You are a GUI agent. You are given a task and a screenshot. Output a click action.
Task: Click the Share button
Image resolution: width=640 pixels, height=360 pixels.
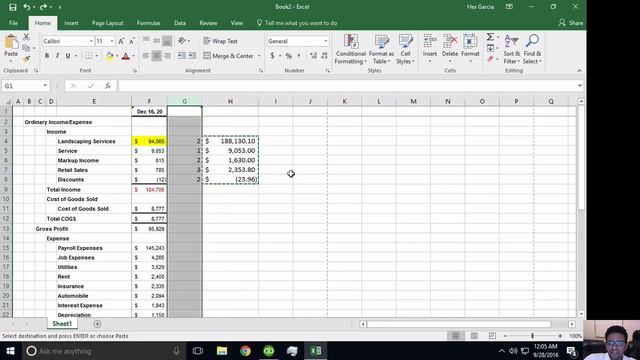tap(571, 23)
